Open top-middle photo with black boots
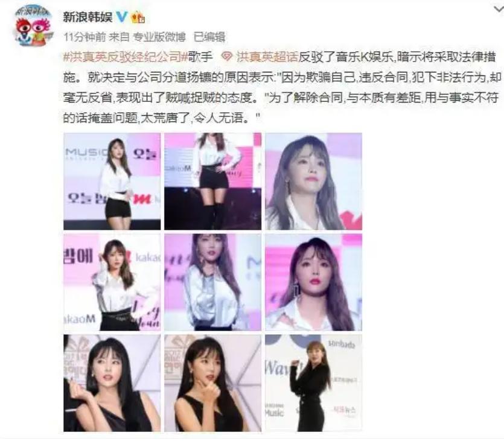 [x=213, y=181]
